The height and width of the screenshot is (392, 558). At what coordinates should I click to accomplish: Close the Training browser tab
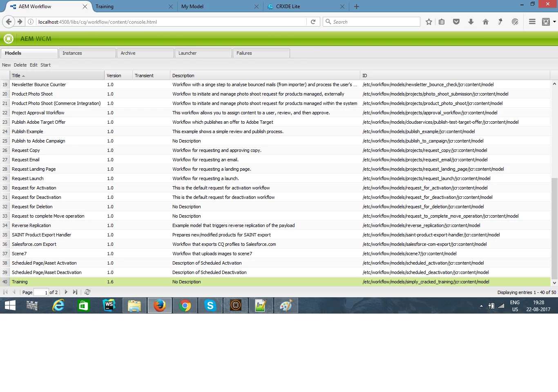(171, 7)
